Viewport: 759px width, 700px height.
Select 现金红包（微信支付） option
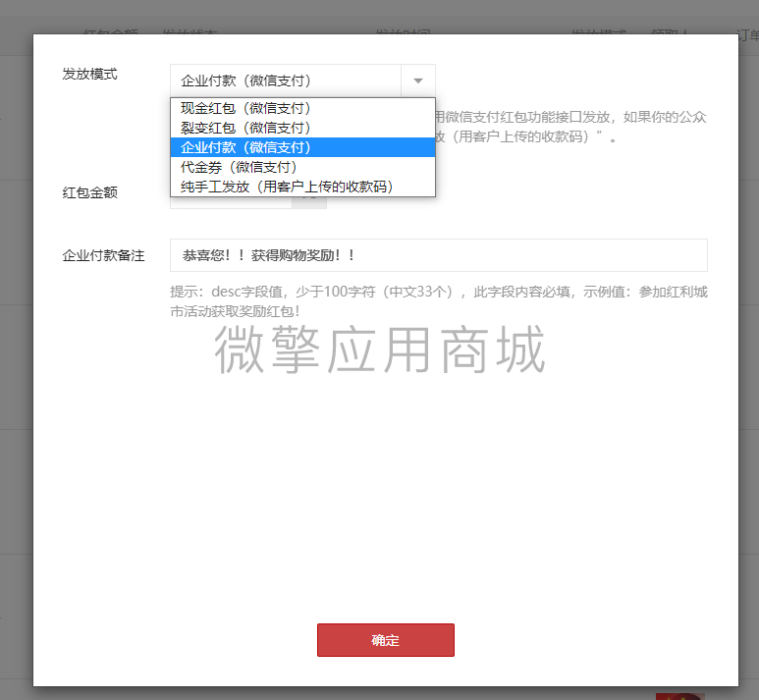[302, 108]
